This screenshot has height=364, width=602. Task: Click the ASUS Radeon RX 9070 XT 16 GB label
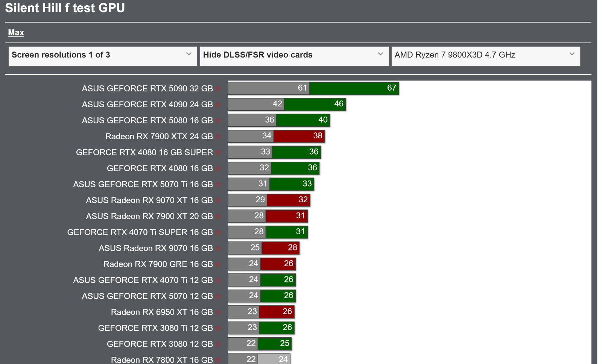tap(149, 200)
